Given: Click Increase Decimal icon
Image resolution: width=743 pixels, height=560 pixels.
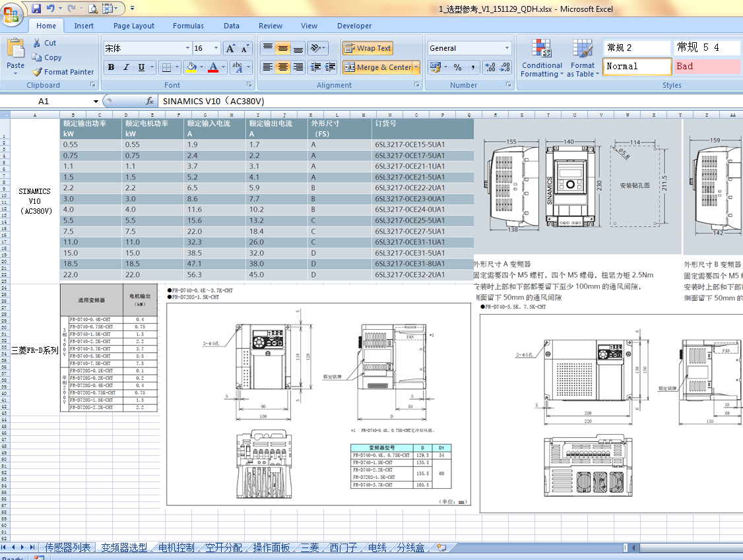Looking at the screenshot, I should pos(490,67).
